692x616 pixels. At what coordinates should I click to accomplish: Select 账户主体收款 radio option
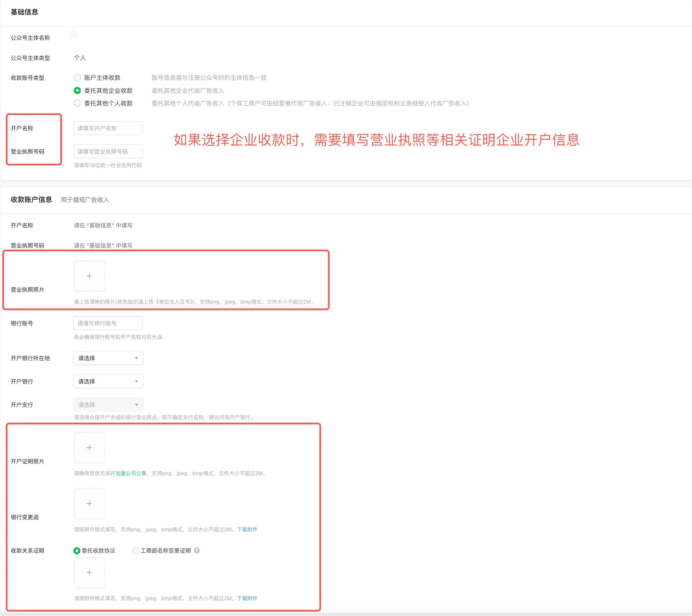coord(77,78)
